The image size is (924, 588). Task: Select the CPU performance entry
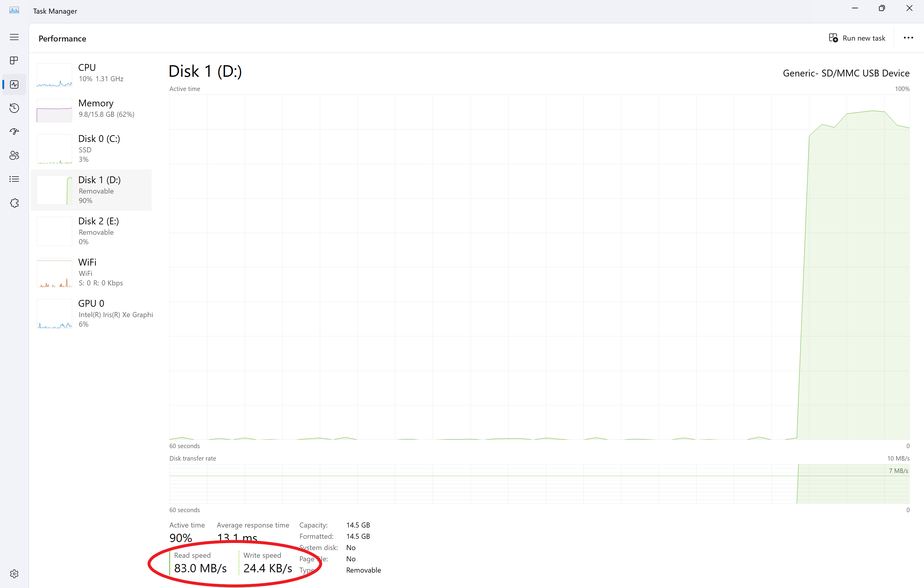tap(91, 75)
